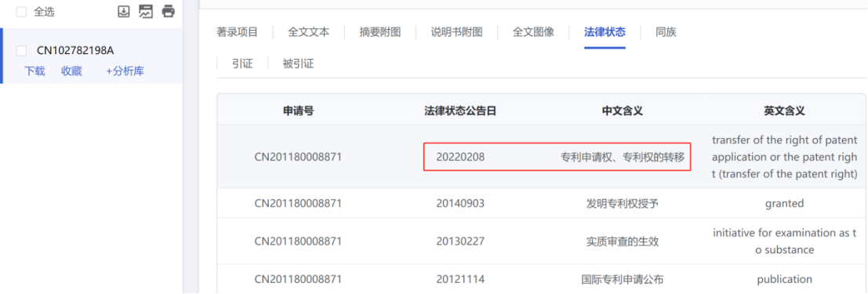Click 'transfer of the right of patent' cell
868x294 pixels.
(x=784, y=158)
